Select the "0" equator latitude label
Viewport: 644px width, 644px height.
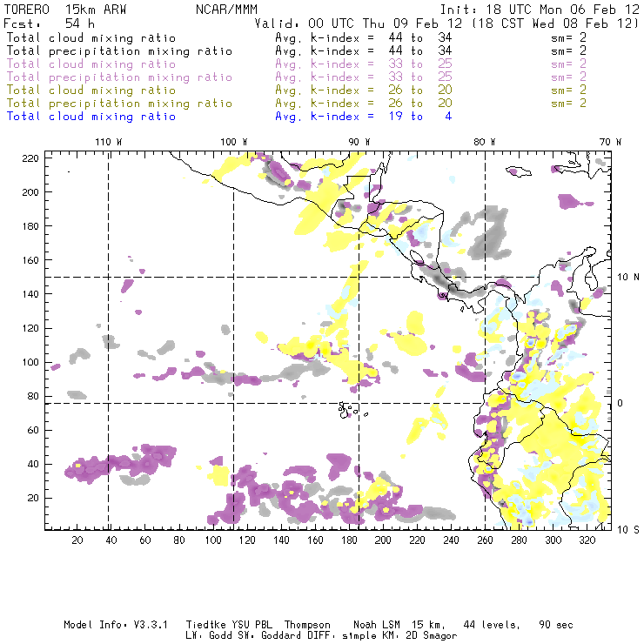tap(621, 403)
